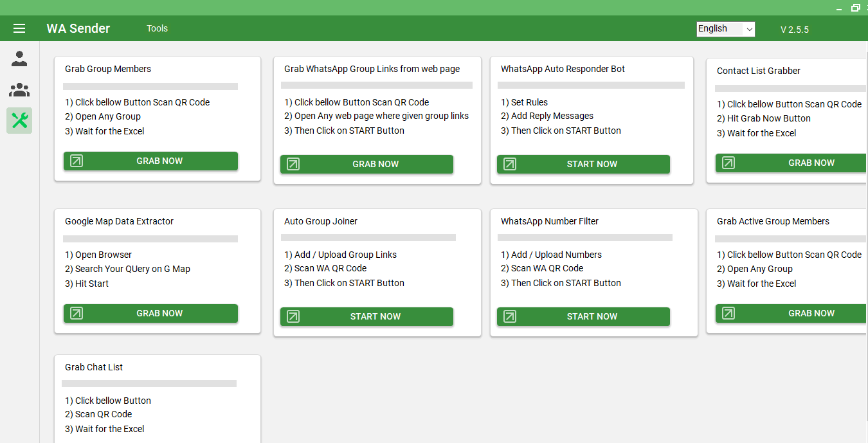Click START NOW under Auto Group Joiner
This screenshot has width=868, height=443.
click(x=367, y=316)
